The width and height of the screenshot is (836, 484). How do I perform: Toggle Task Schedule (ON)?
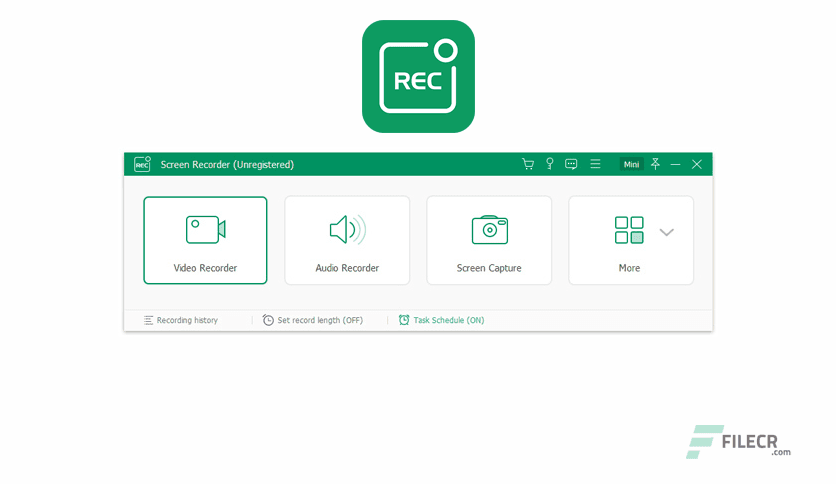(x=441, y=320)
